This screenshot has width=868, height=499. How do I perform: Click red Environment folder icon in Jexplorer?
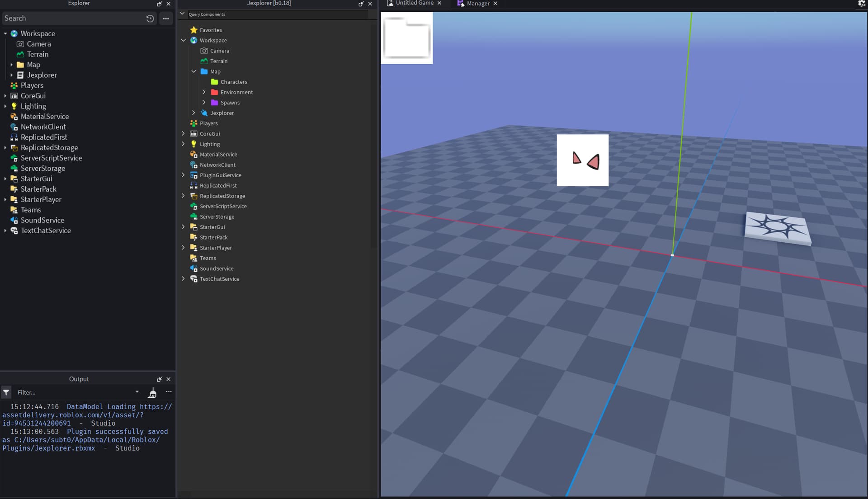[215, 92]
